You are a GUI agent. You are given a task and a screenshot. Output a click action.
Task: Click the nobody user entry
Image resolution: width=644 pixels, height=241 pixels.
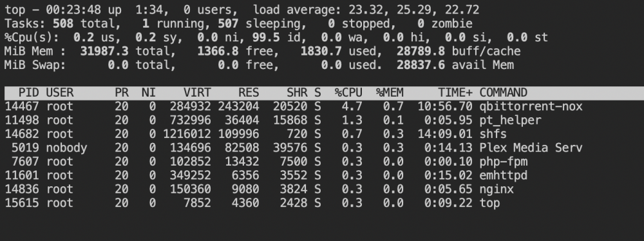tap(66, 148)
